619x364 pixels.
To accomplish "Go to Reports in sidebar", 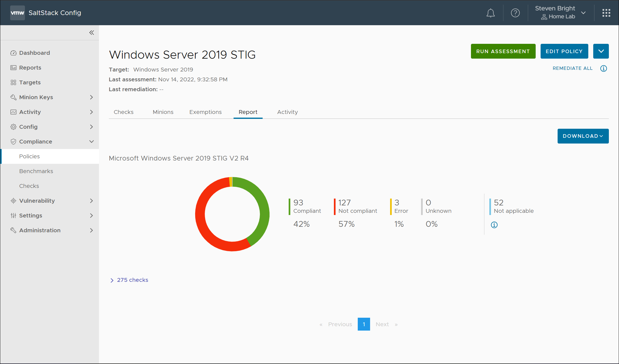I will pyautogui.click(x=30, y=68).
